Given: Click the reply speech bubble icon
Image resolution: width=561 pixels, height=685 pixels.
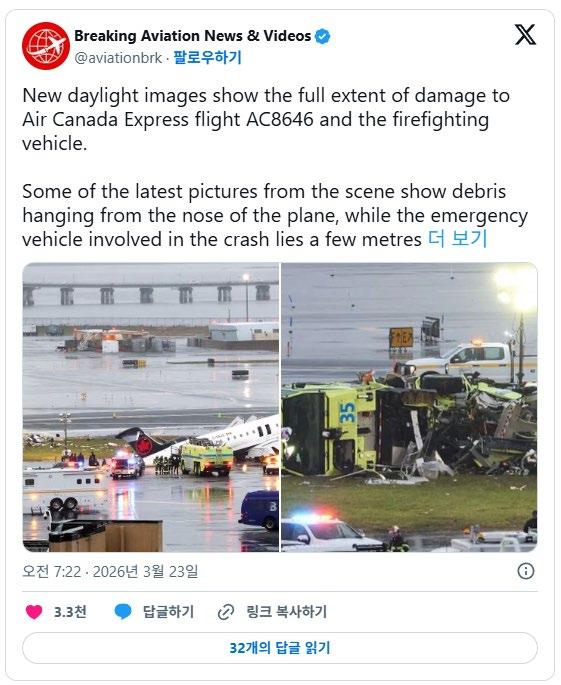Looking at the screenshot, I should 123,612.
